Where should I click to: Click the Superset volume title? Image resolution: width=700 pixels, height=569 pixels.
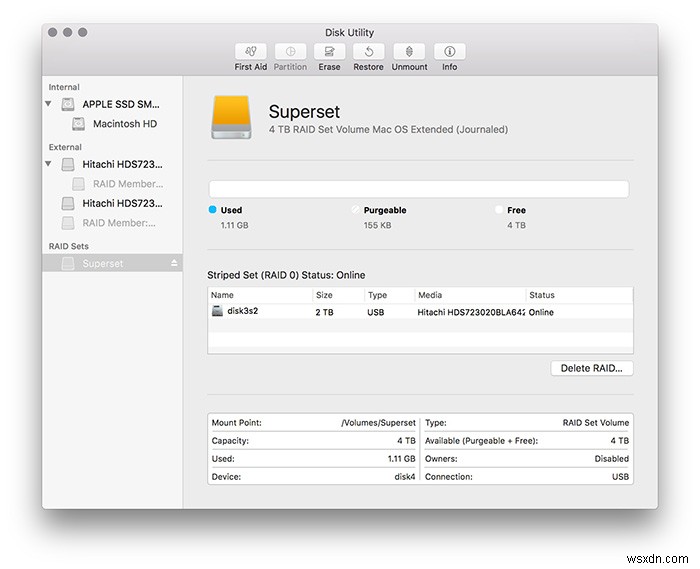click(304, 112)
